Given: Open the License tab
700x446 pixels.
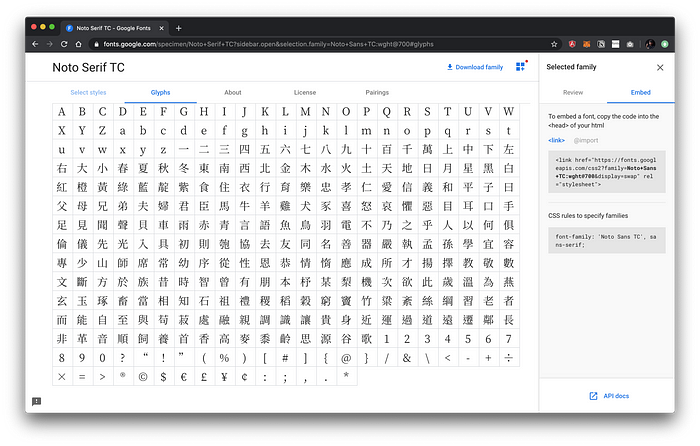Looking at the screenshot, I should [x=305, y=92].
